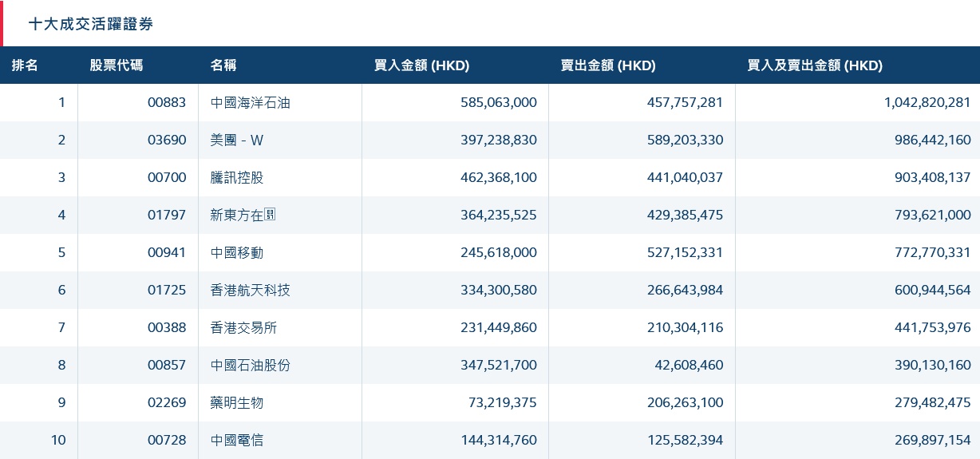Select stock name 中國石油股份

click(251, 365)
